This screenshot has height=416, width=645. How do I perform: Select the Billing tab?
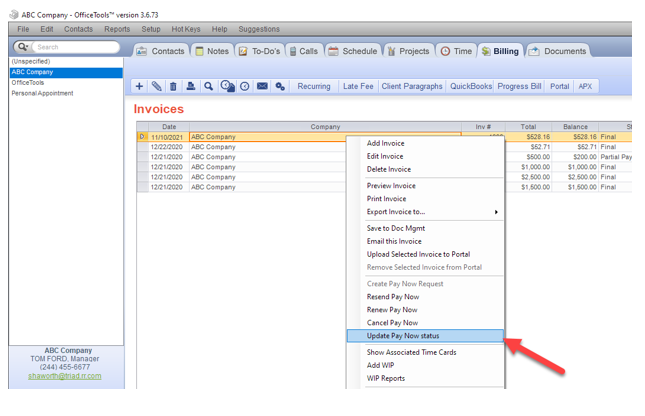coord(501,51)
